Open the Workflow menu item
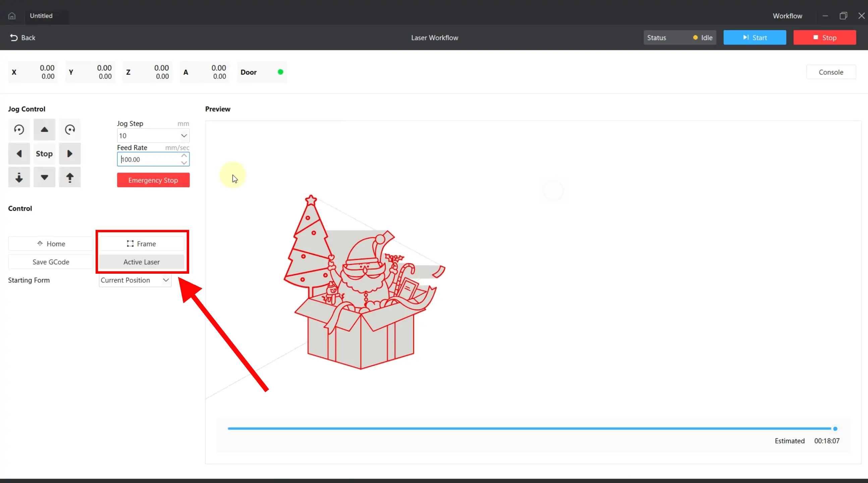Image resolution: width=868 pixels, height=483 pixels. (x=787, y=16)
